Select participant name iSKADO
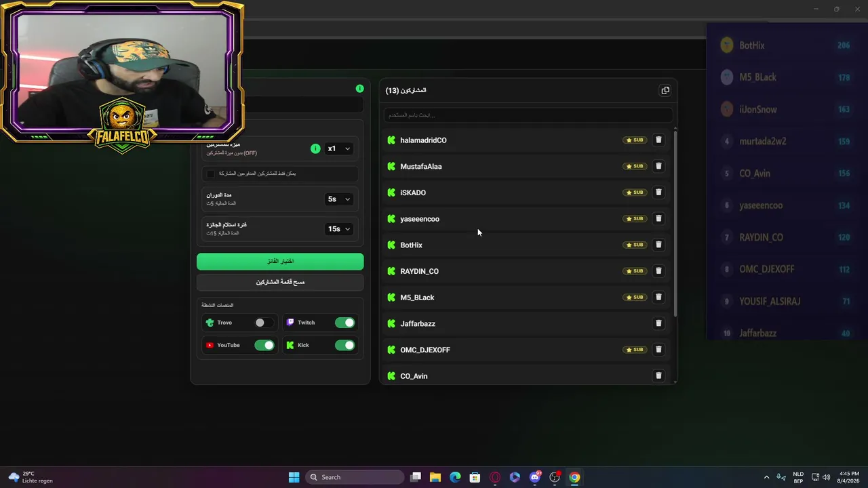868x488 pixels. [413, 192]
